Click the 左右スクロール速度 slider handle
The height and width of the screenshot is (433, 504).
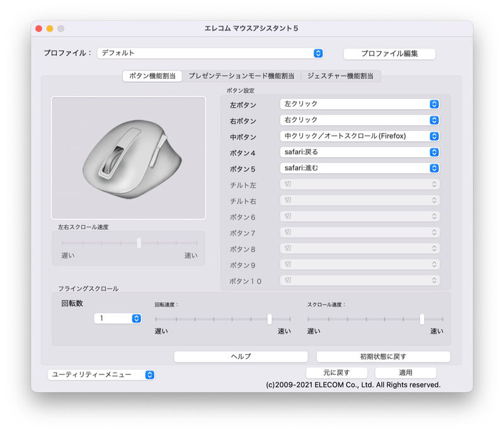coord(140,243)
